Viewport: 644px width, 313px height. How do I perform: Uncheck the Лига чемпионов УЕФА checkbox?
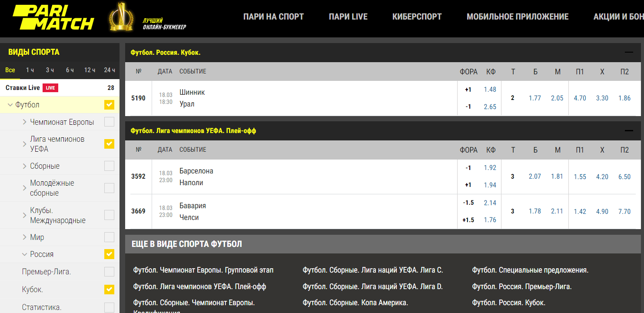(x=109, y=144)
